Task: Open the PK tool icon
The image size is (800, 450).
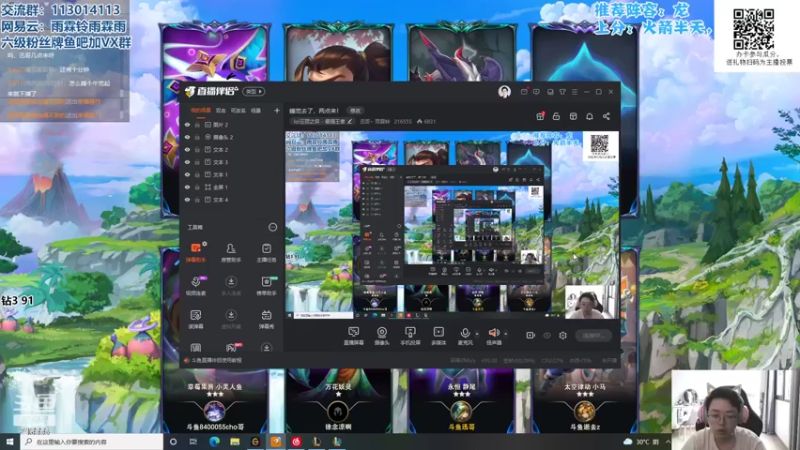Action: 231,348
